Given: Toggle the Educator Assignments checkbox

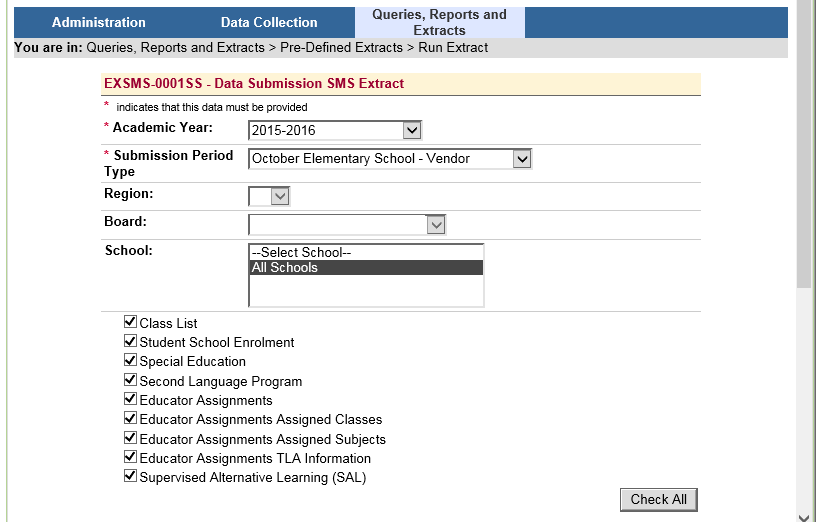Looking at the screenshot, I should point(130,400).
